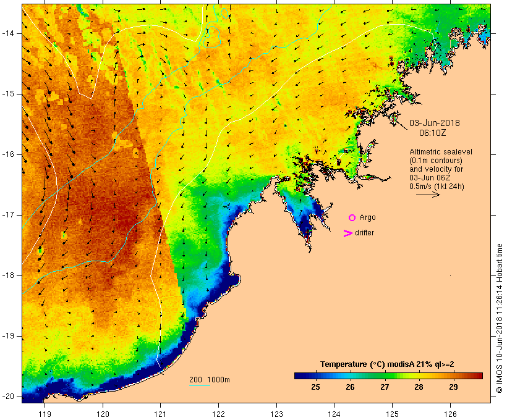Click the IMOS copyright timestamp text
The width and height of the screenshot is (507, 420).
pyautogui.click(x=499, y=318)
